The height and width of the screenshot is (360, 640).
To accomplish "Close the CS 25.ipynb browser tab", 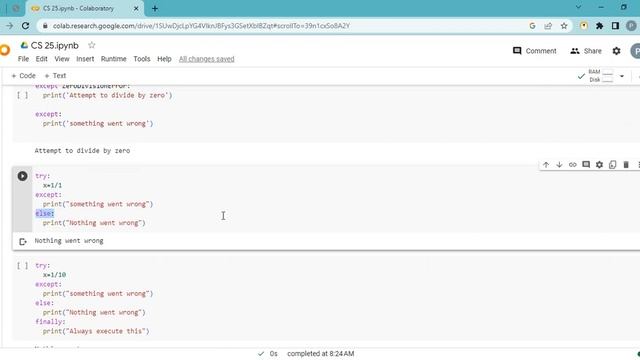I will 136,8.
